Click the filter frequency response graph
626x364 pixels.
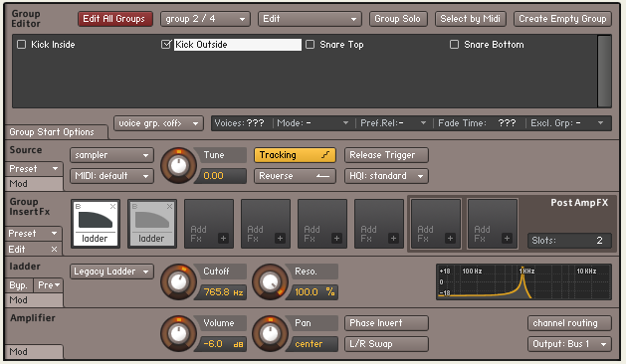click(523, 281)
